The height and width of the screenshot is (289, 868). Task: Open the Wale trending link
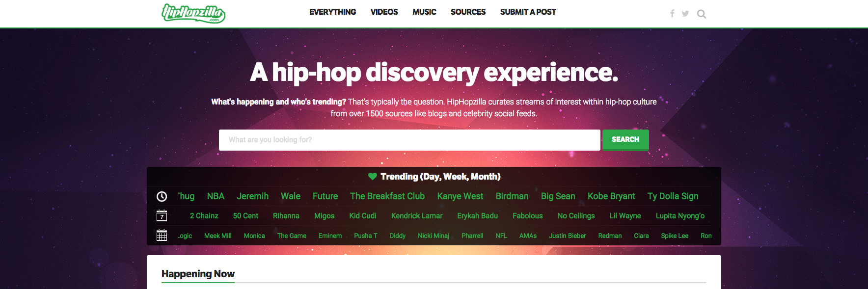coord(291,196)
